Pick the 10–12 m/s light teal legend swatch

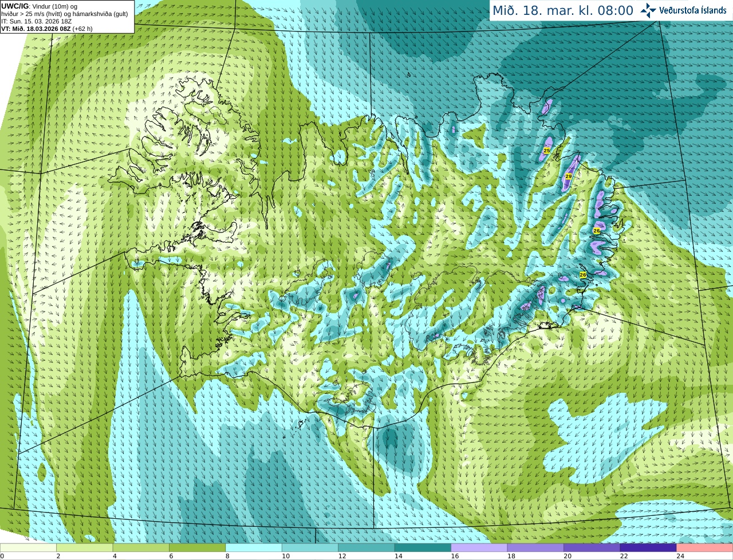coord(310,548)
